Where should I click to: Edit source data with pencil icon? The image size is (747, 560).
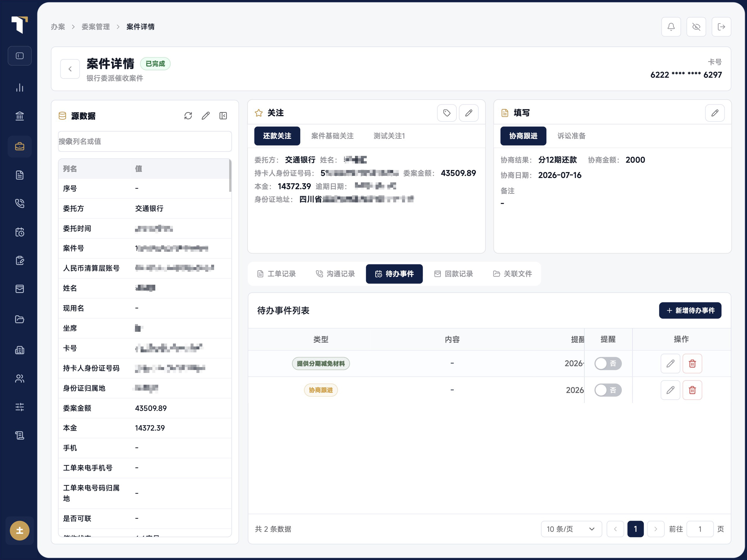206,116
